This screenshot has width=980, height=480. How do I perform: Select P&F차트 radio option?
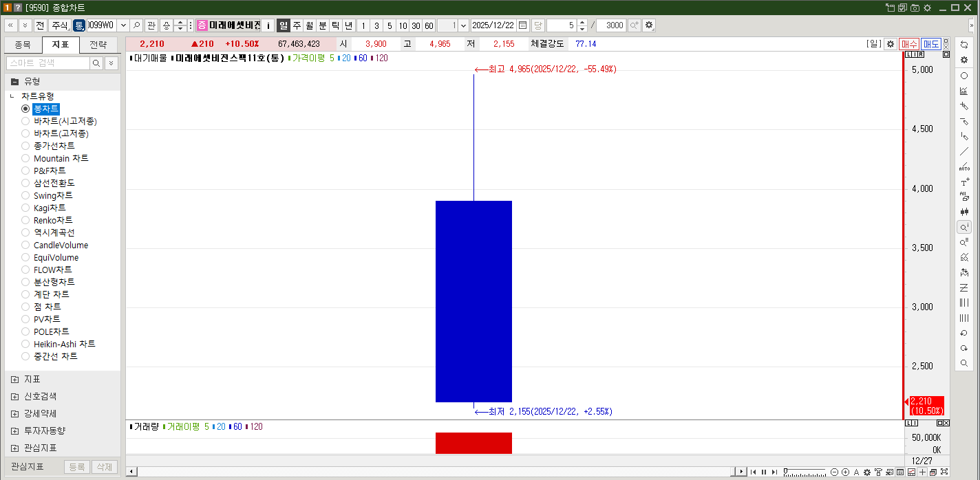44,171
